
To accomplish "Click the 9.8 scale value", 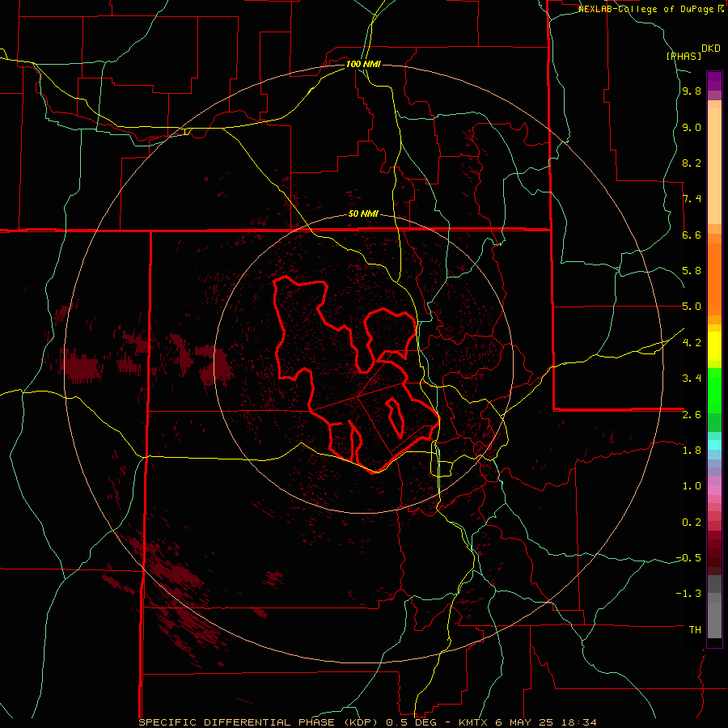I will [x=692, y=91].
